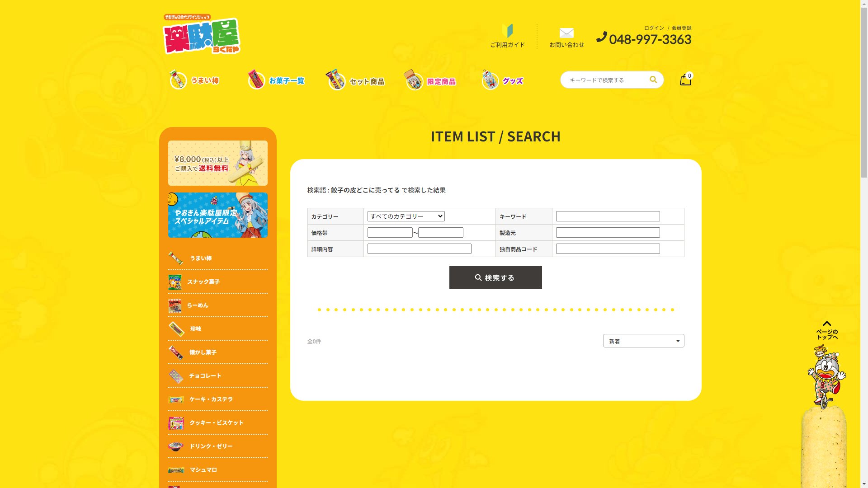Focus the キーワード input field in form
This screenshot has width=868, height=488.
pos(608,216)
